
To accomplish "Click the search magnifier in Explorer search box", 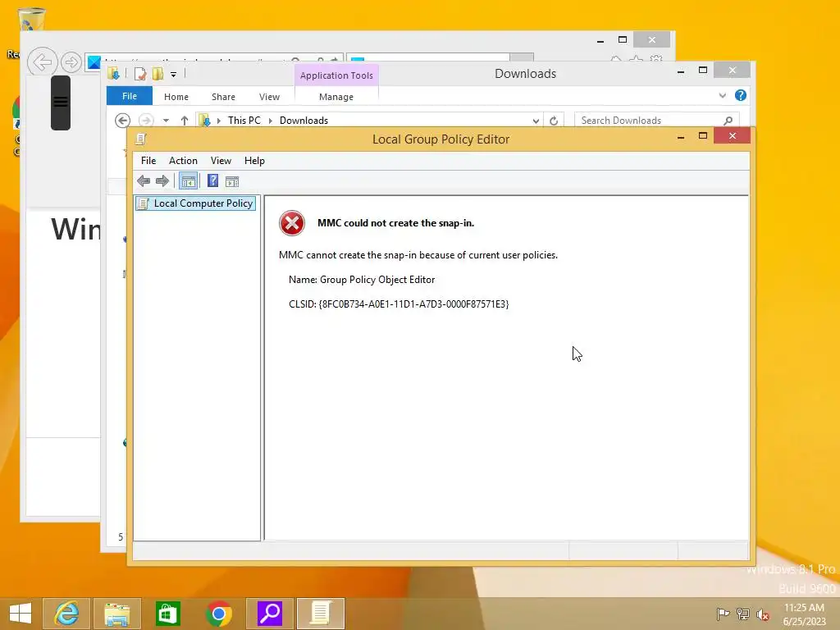I will (x=728, y=121).
